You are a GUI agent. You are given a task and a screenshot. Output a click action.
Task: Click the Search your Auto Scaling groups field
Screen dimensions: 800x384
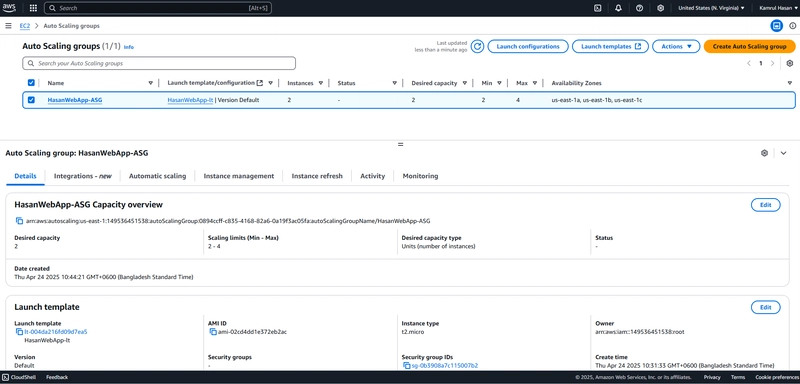(159, 63)
